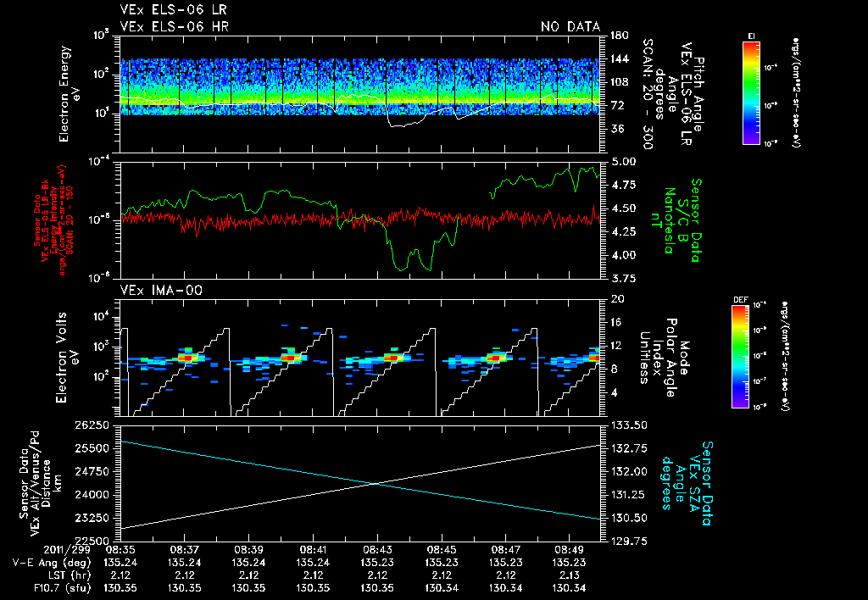Click the LST value "2.13"
The width and height of the screenshot is (868, 600).
[570, 575]
